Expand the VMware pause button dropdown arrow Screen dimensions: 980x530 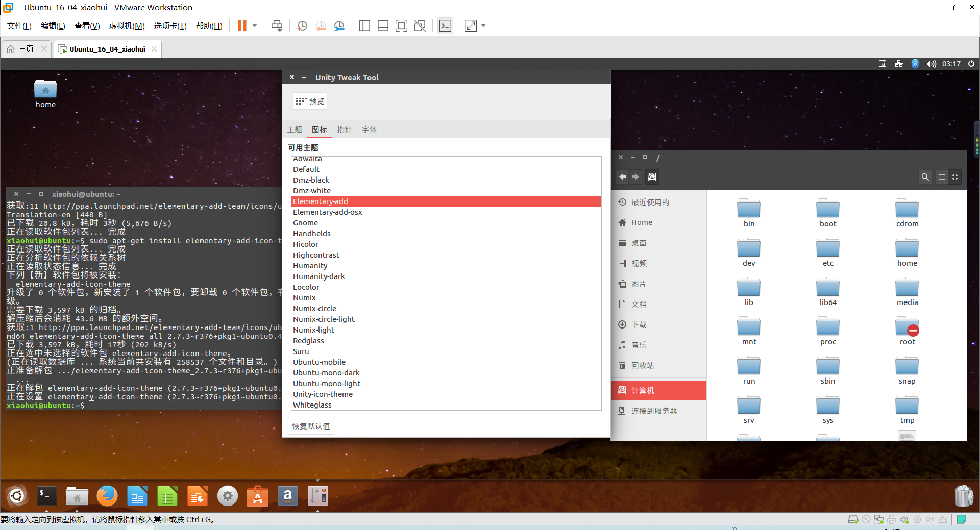pyautogui.click(x=253, y=26)
